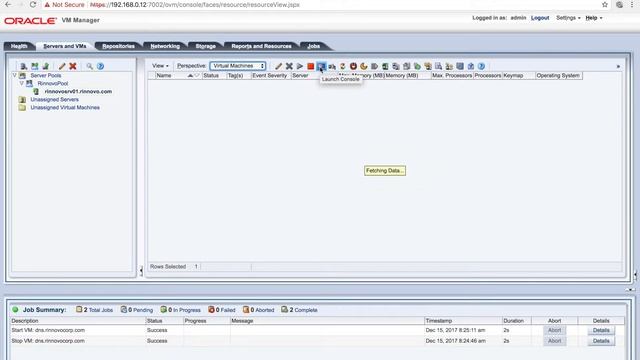This screenshot has width=640, height=360.
Task: Open the Settings dropdown menu
Action: click(x=568, y=18)
